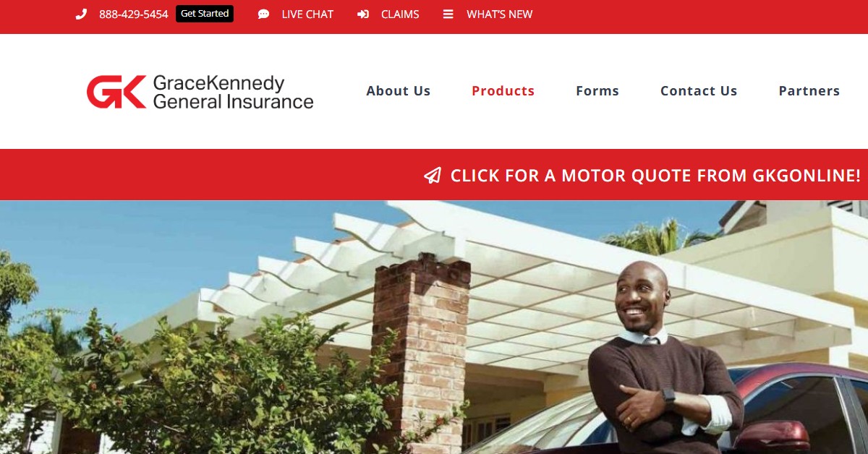Image resolution: width=868 pixels, height=454 pixels.
Task: Click the Get Started black button
Action: coord(205,14)
